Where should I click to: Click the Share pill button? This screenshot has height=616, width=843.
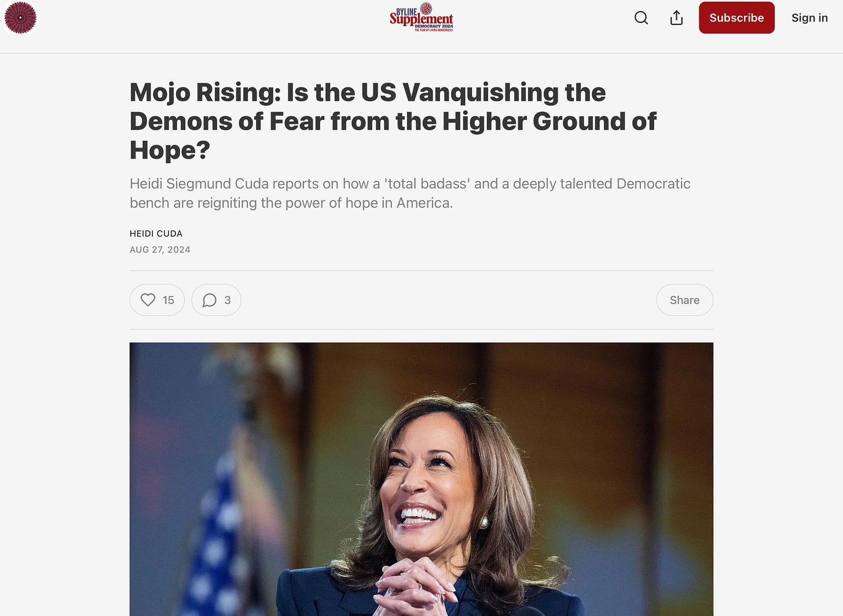684,300
